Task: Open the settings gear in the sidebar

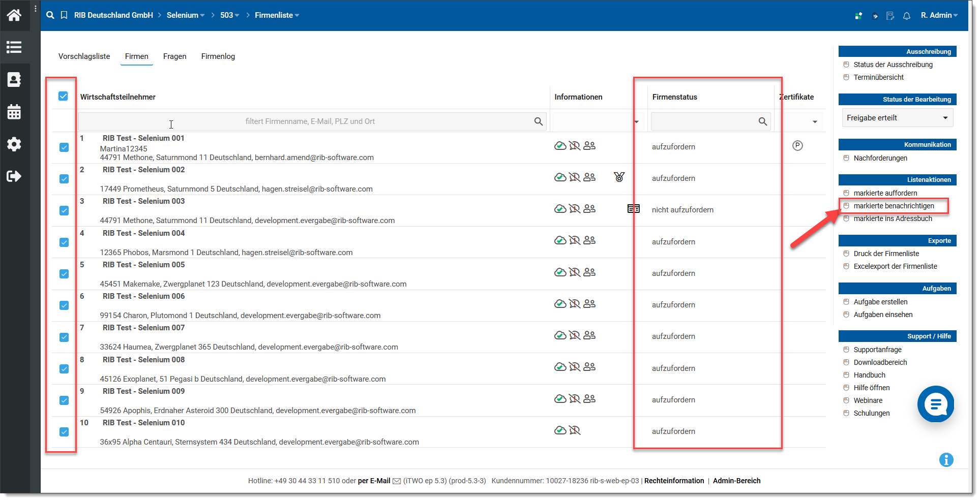Action: [x=14, y=144]
